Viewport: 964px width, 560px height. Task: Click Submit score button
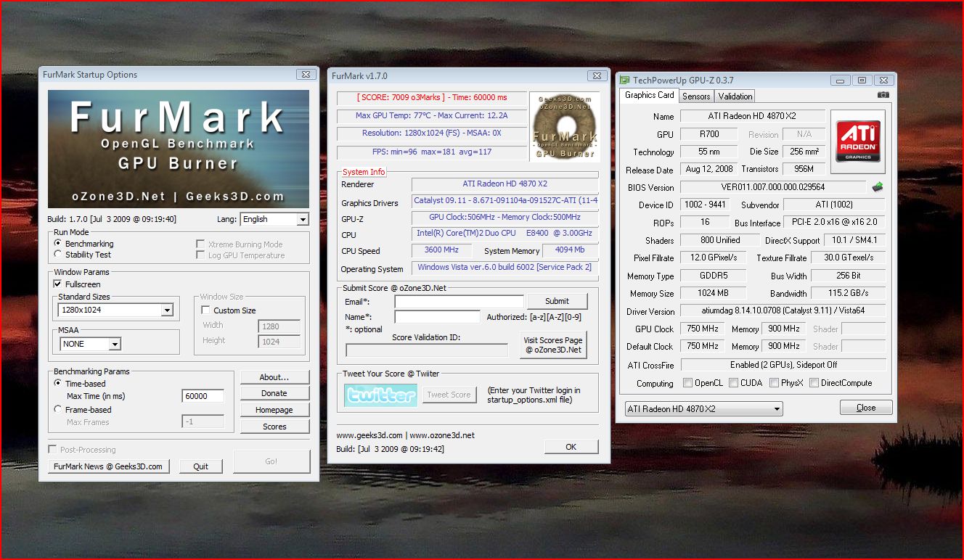point(557,301)
